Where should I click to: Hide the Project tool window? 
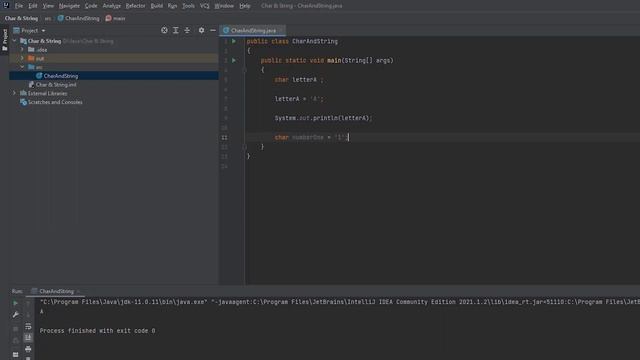213,30
